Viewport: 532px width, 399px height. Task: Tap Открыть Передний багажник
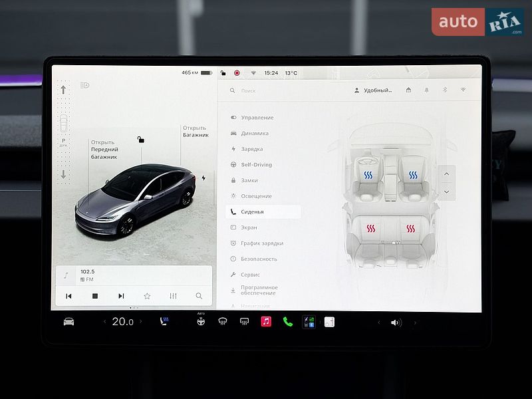(x=104, y=149)
